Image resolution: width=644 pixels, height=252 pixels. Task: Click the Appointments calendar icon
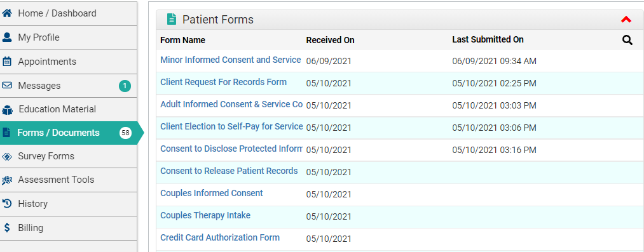click(7, 62)
